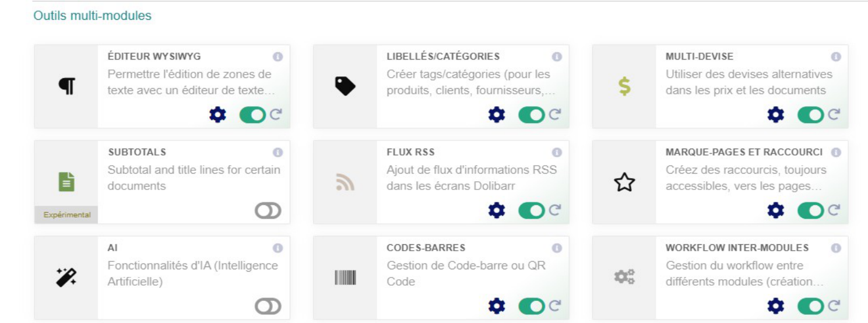Enable the AI module toggle
Image resolution: width=868 pixels, height=323 pixels.
click(x=268, y=306)
